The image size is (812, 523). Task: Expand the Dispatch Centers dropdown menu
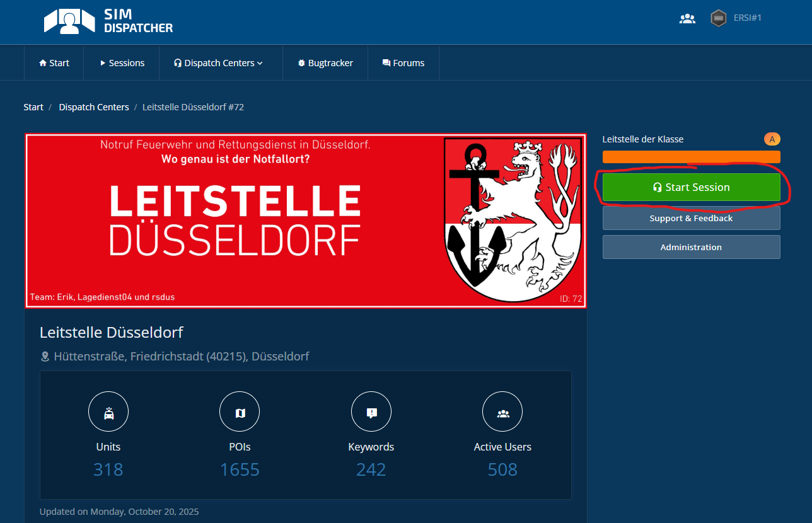pos(219,63)
